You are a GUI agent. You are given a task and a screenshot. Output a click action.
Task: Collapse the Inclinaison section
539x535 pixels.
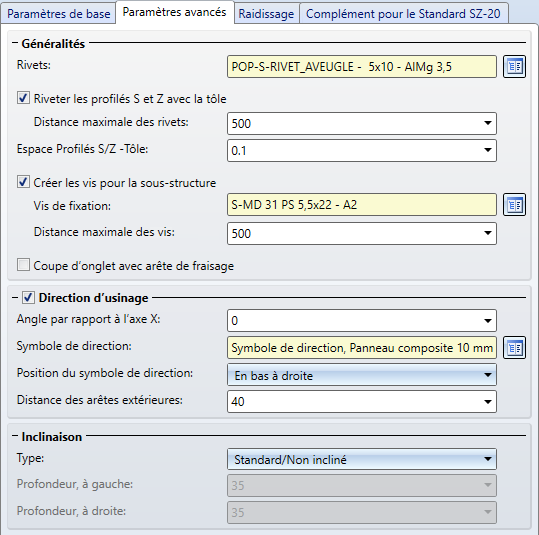(15, 436)
